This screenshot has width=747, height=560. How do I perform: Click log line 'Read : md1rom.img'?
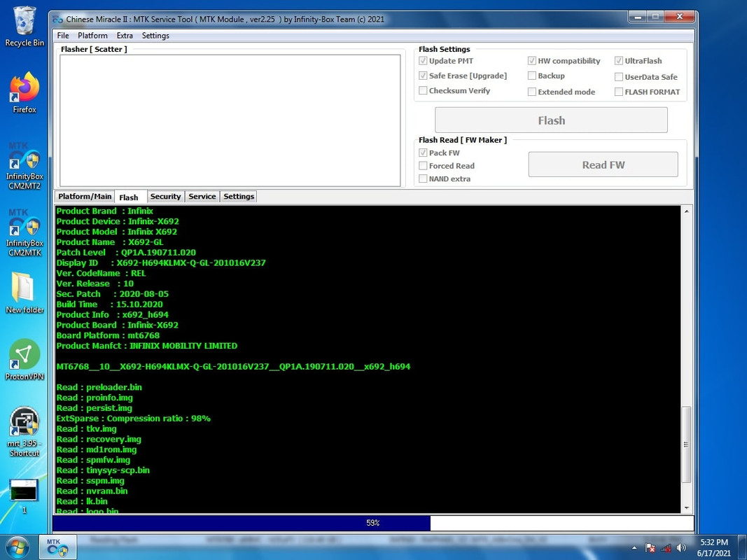coord(96,449)
